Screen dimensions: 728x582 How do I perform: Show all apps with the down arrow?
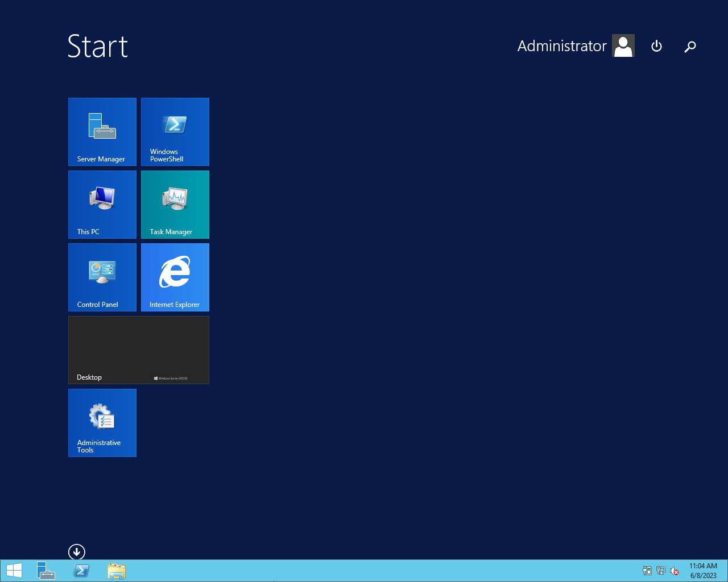(x=77, y=552)
